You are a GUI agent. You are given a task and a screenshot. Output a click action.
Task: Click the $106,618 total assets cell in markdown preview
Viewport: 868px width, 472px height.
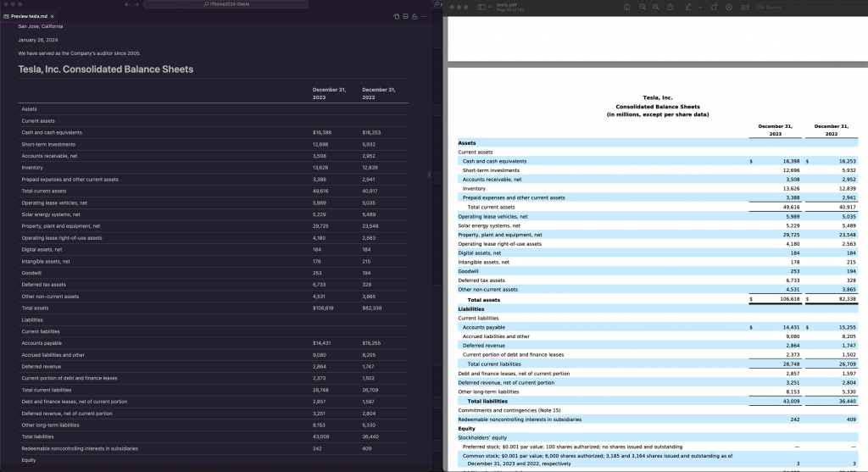pos(323,308)
